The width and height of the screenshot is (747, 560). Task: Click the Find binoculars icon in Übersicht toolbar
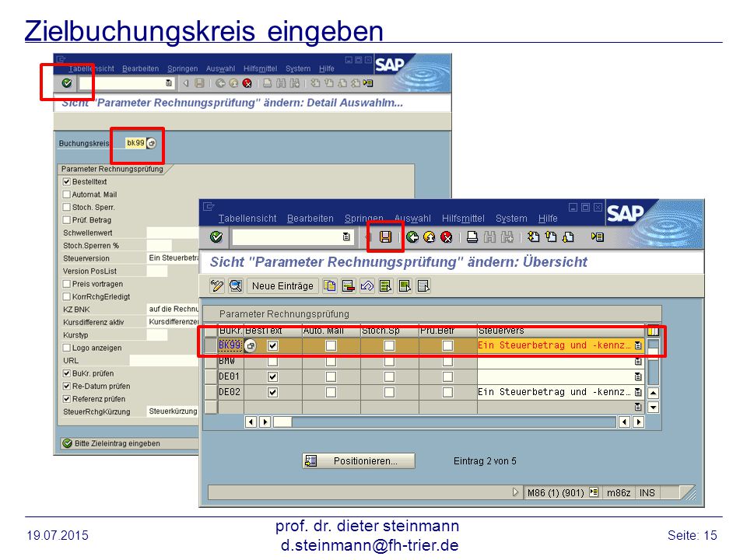[x=489, y=236]
